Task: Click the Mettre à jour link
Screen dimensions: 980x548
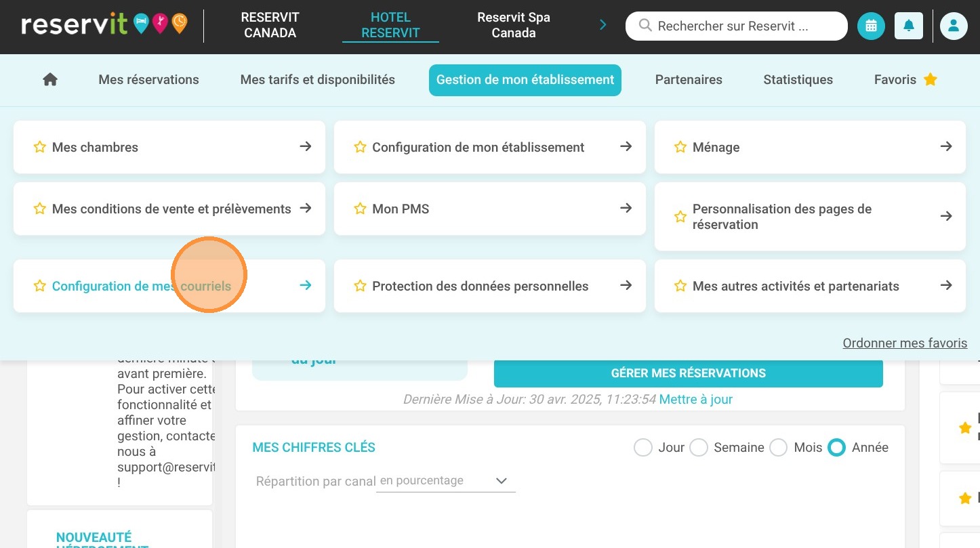Action: point(696,400)
